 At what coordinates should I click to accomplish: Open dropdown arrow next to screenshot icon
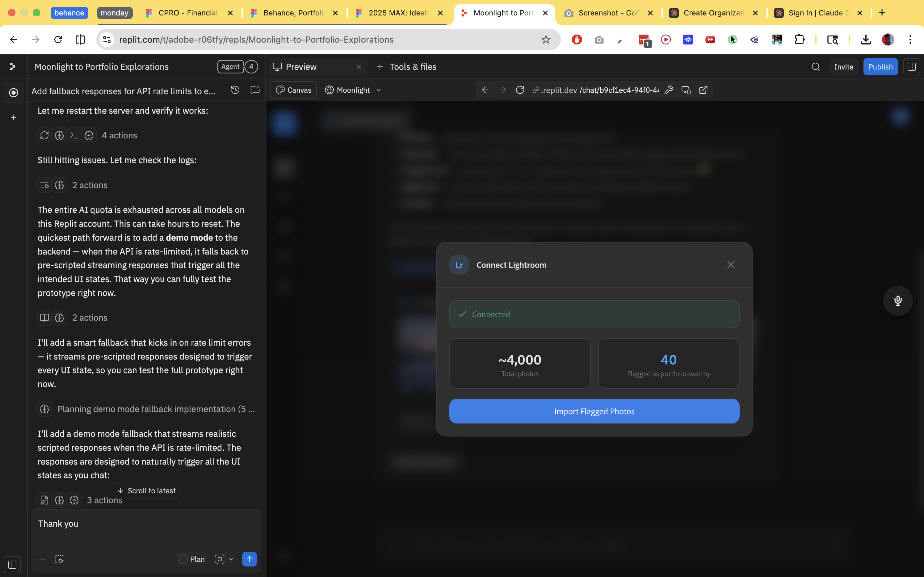tap(231, 559)
